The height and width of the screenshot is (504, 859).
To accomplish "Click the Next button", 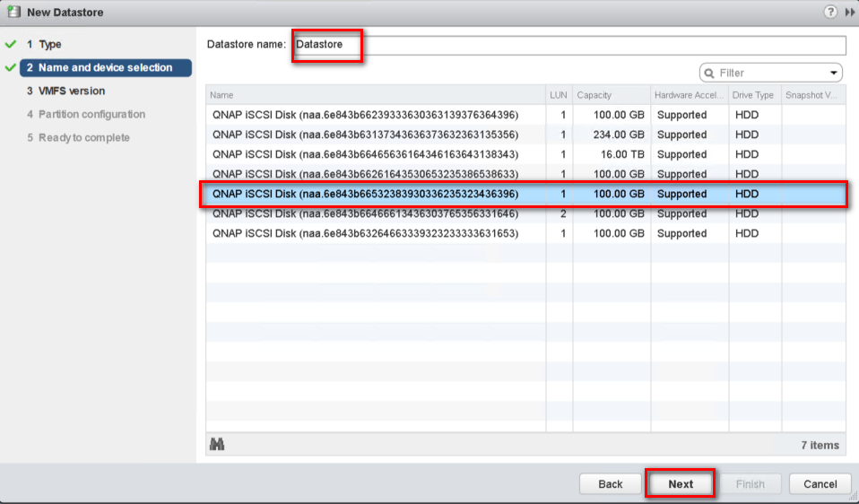I will tap(681, 483).
